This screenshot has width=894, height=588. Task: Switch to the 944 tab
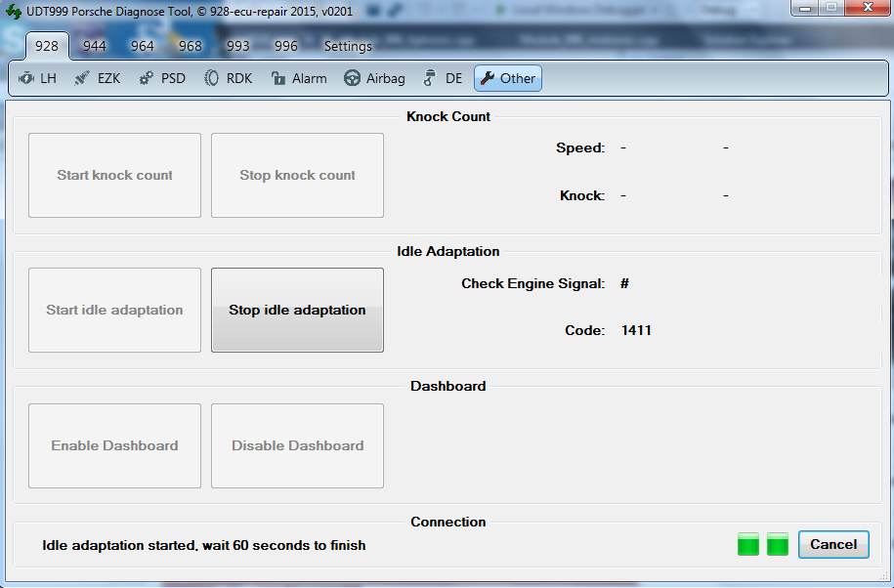[x=95, y=46]
